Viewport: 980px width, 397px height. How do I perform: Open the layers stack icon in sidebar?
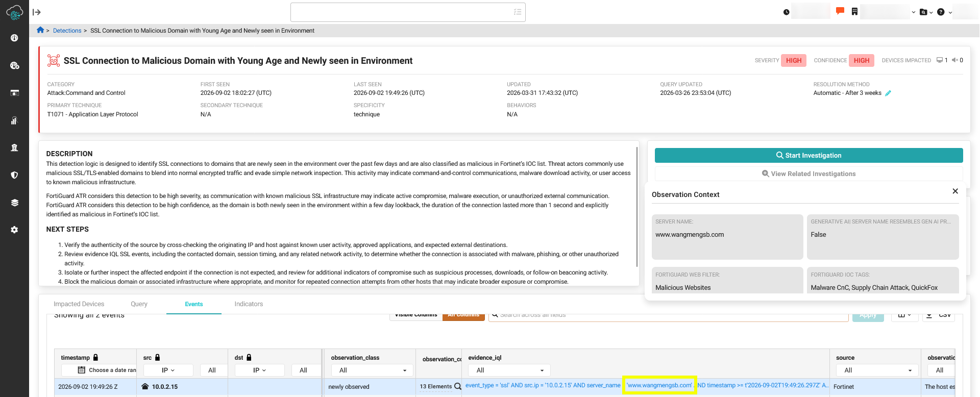tap(14, 203)
